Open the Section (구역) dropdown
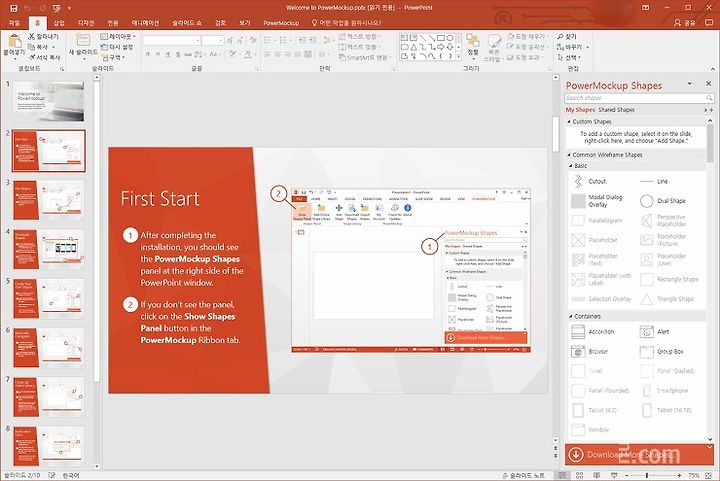Image resolution: width=720 pixels, height=481 pixels. pos(113,57)
